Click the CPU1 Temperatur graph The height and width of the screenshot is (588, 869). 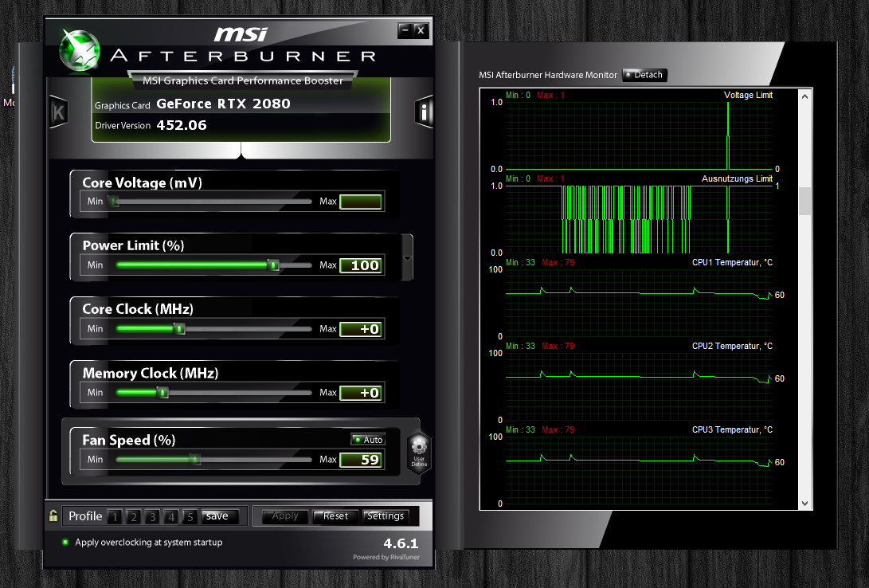point(639,303)
